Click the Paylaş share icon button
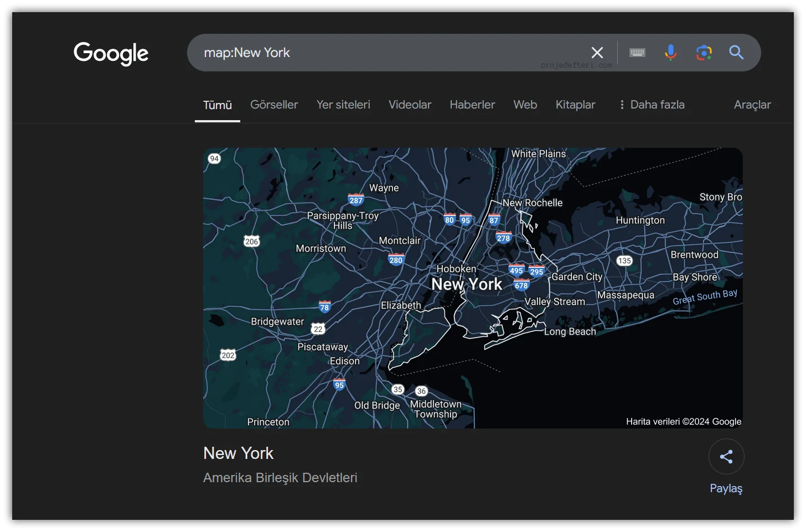806x532 pixels. pyautogui.click(x=726, y=457)
